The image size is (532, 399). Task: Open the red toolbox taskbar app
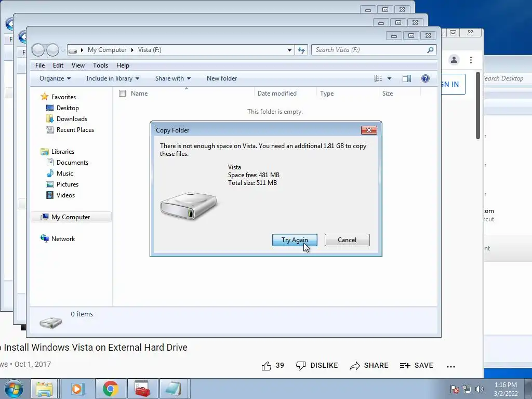coord(142,389)
